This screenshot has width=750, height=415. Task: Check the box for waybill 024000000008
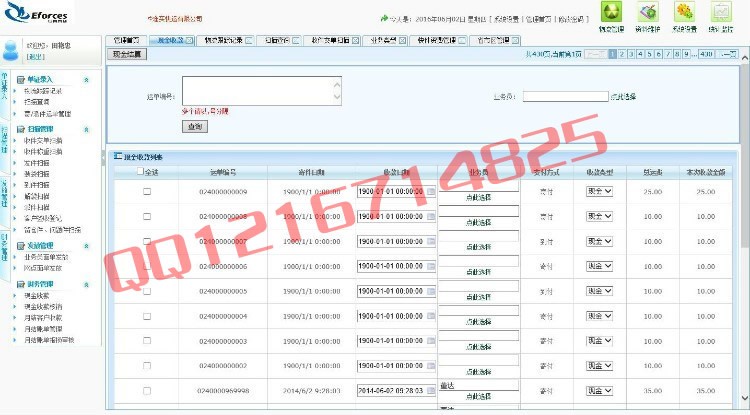click(x=147, y=217)
